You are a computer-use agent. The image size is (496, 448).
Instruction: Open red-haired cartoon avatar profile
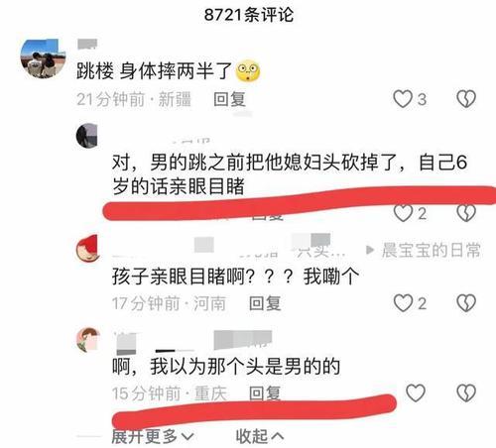[x=88, y=249]
